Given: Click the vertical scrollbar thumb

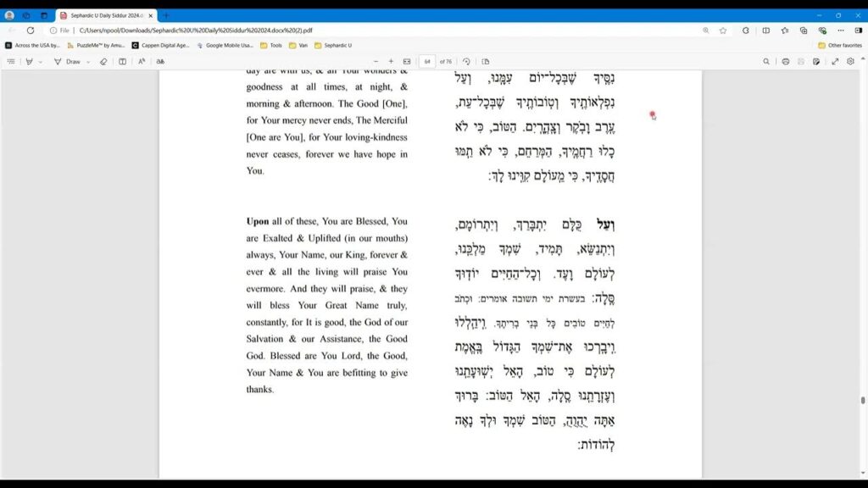Looking at the screenshot, I should 862,400.
